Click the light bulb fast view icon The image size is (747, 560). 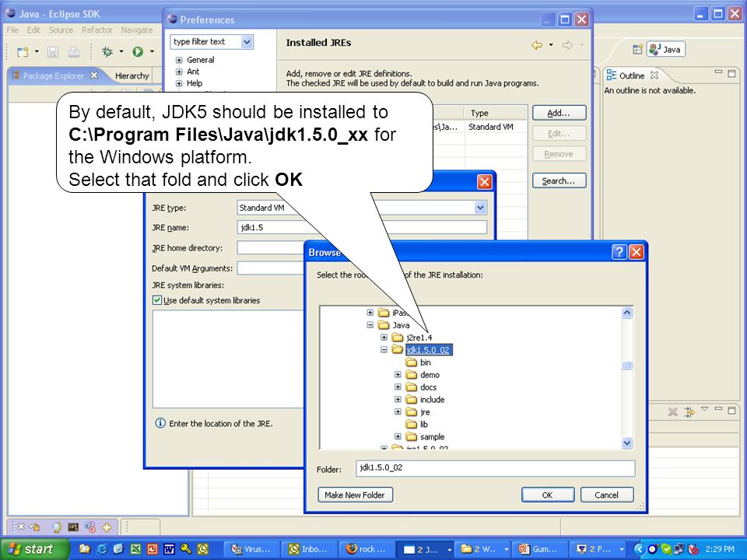pyautogui.click(x=57, y=527)
